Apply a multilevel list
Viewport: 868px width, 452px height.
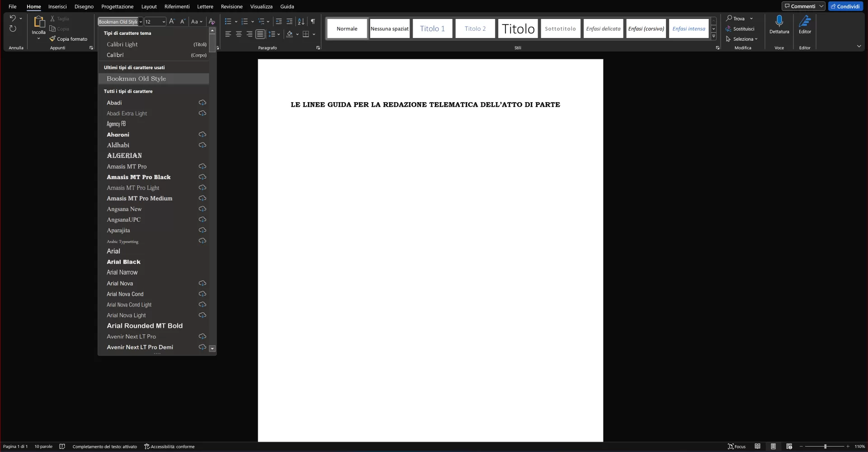261,21
